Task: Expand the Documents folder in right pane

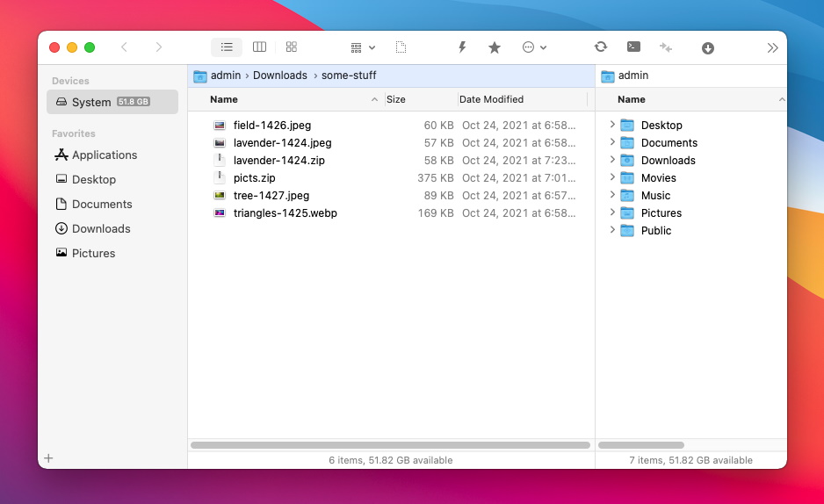Action: 612,142
